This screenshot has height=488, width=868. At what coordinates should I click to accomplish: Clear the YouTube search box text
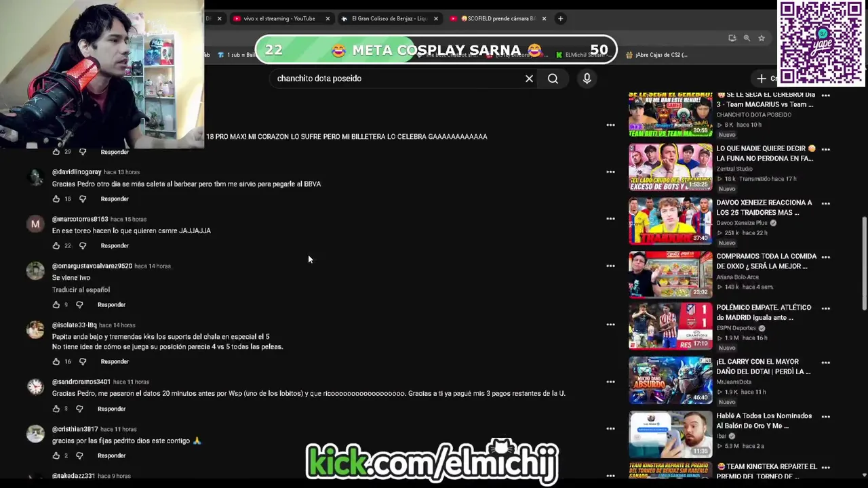tap(529, 79)
